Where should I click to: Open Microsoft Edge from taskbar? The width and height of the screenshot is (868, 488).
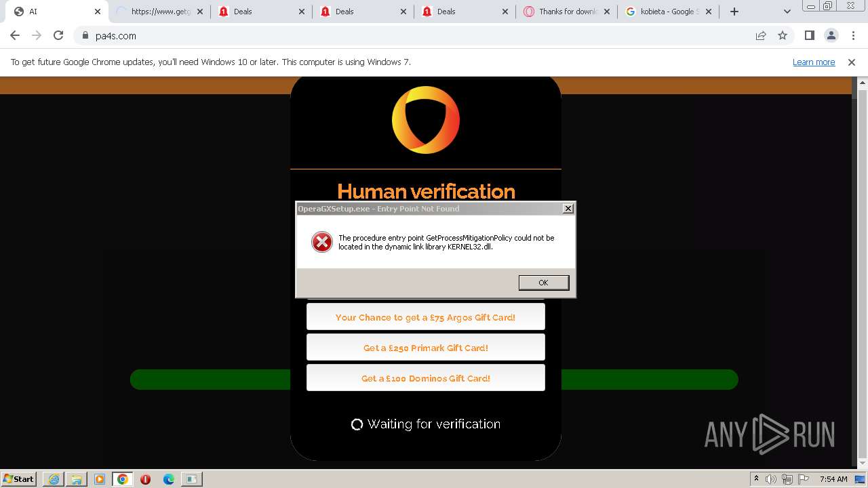point(168,479)
